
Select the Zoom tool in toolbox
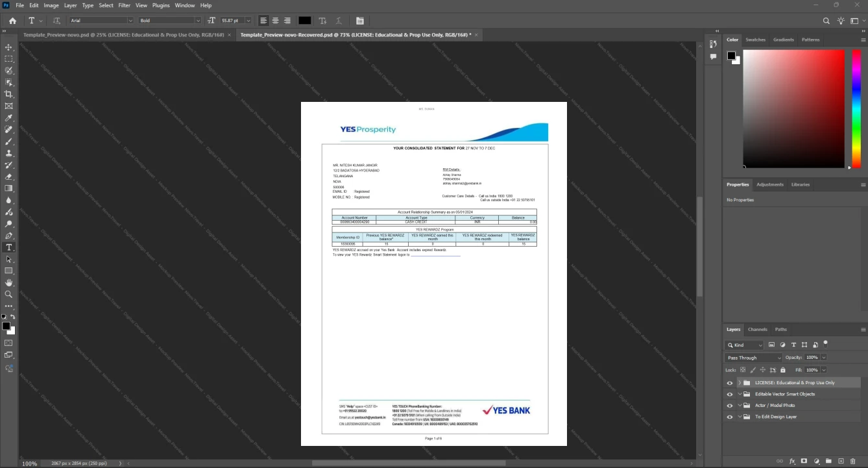pos(9,295)
